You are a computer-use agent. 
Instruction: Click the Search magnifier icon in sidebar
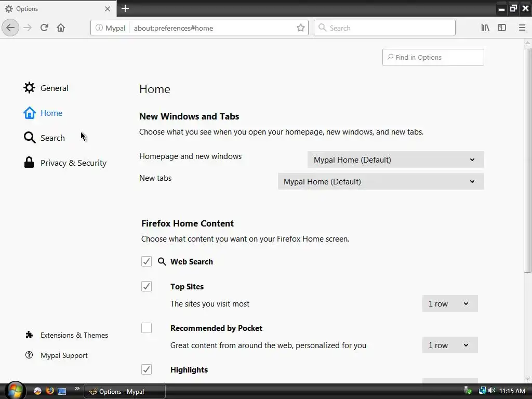pyautogui.click(x=30, y=138)
